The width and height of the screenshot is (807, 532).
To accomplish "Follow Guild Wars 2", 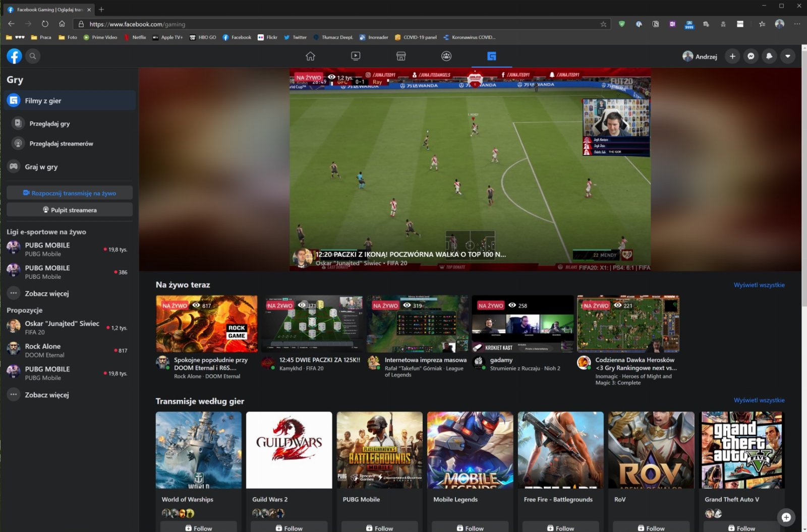I will click(289, 527).
